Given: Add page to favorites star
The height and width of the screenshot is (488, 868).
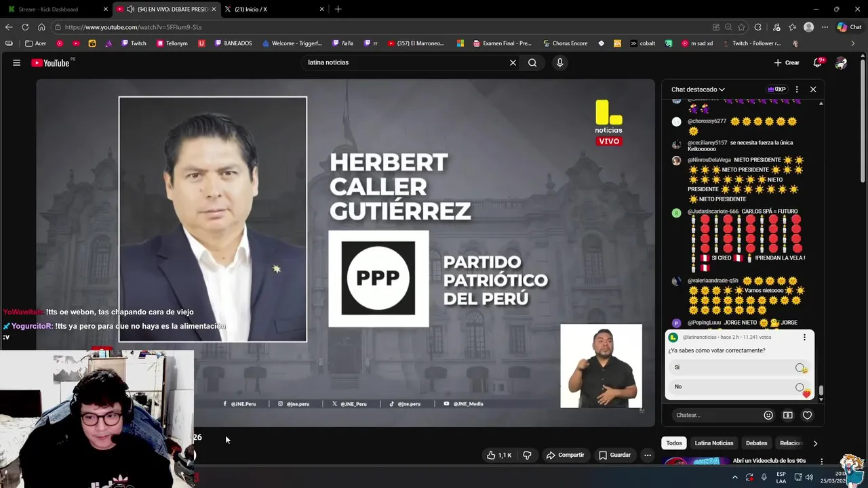Looking at the screenshot, I should coord(741,27).
